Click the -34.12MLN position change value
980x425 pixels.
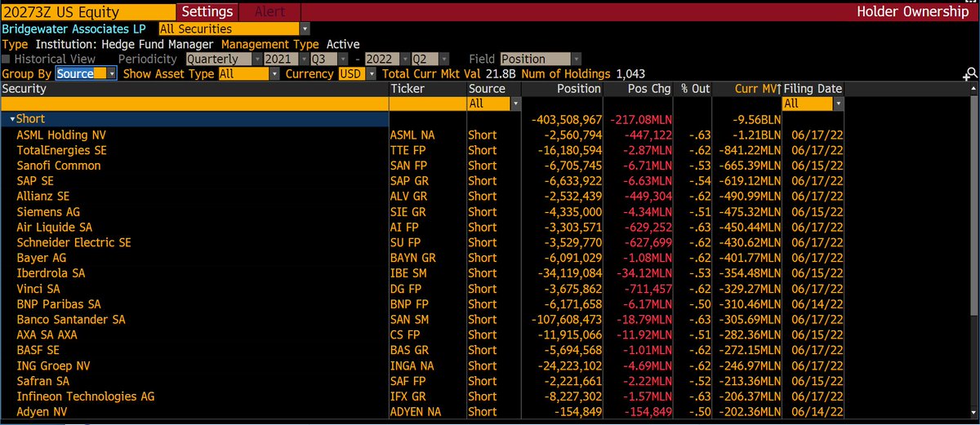coord(644,273)
